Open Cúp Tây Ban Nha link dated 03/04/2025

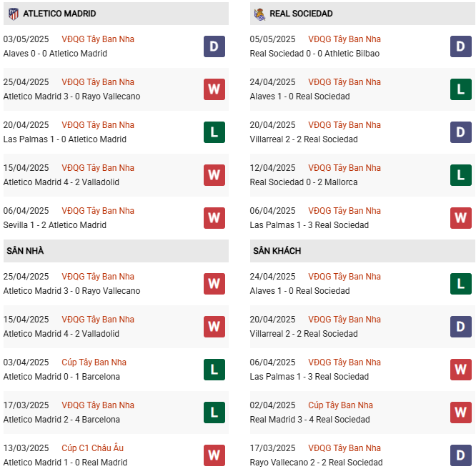click(x=94, y=362)
